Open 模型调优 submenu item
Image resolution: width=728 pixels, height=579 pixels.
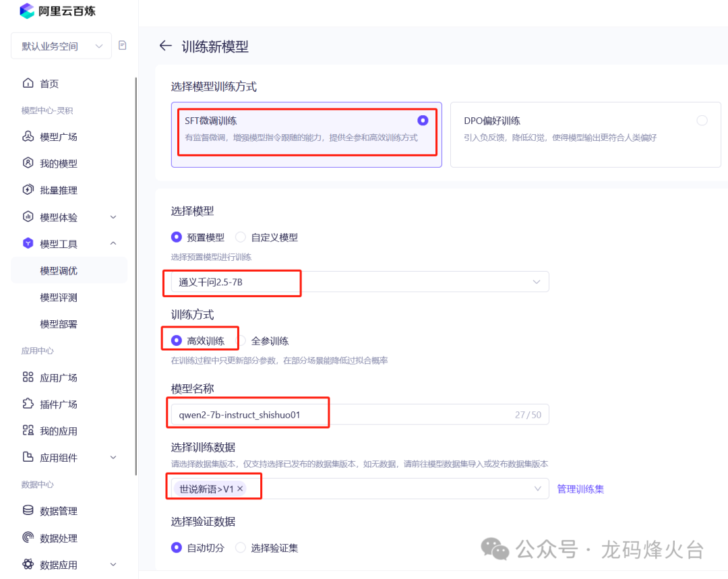pos(69,270)
